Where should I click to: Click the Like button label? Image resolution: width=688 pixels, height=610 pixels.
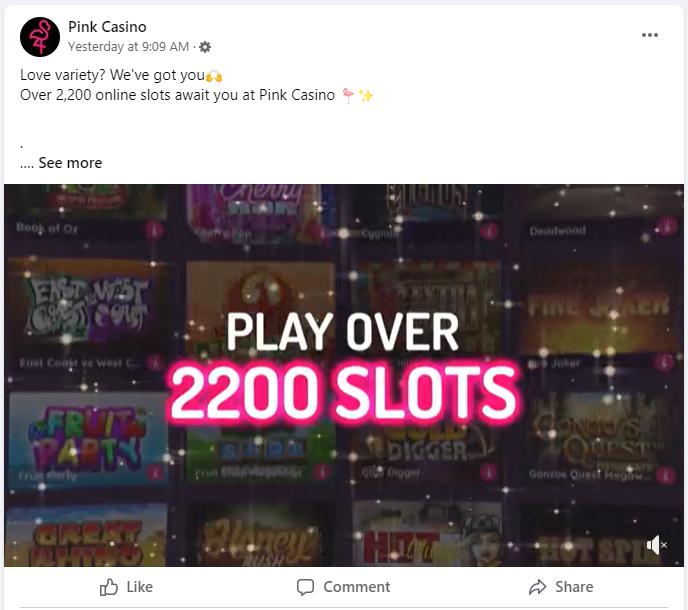click(x=140, y=587)
